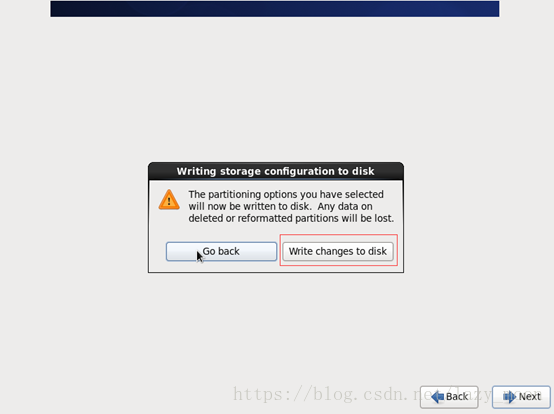Click the line 'The partitioning options you have selected'
554x414 pixels.
coord(286,194)
